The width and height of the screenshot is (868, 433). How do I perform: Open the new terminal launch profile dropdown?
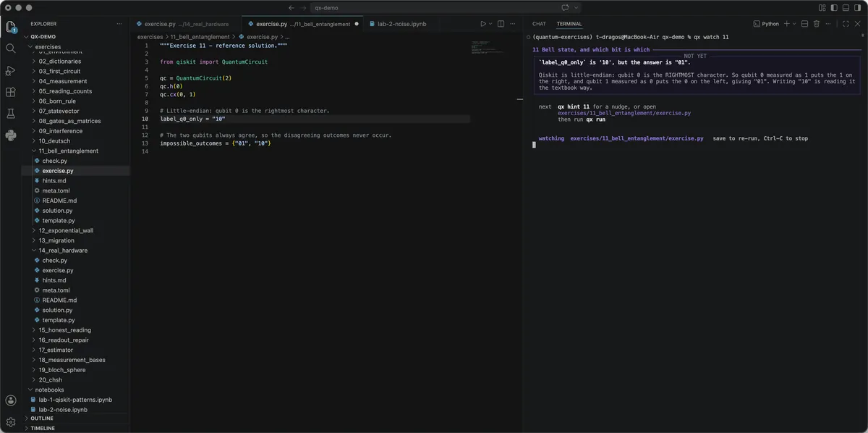pos(794,24)
